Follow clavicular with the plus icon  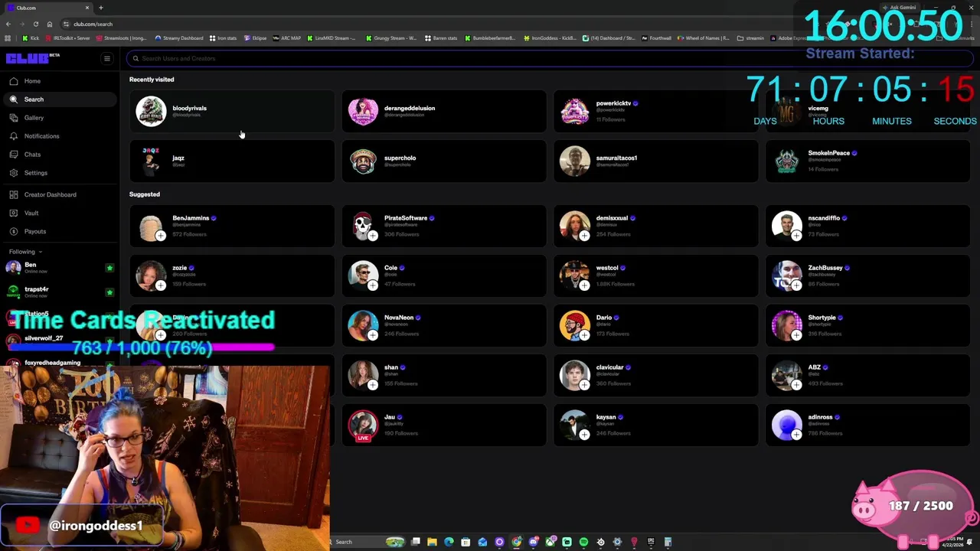click(584, 385)
